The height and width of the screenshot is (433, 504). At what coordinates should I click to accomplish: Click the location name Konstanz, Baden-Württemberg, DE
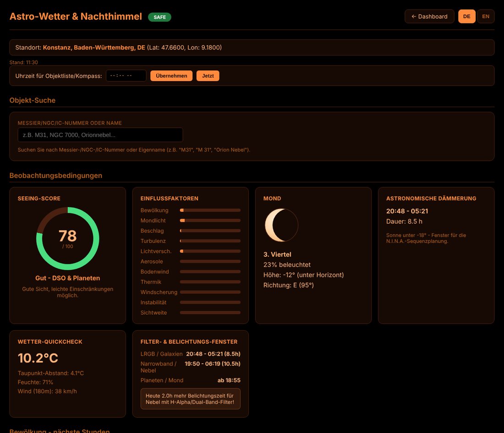click(94, 48)
